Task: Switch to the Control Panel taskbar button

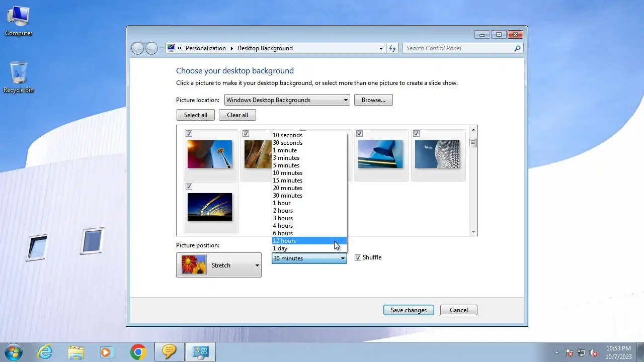Action: (201, 352)
